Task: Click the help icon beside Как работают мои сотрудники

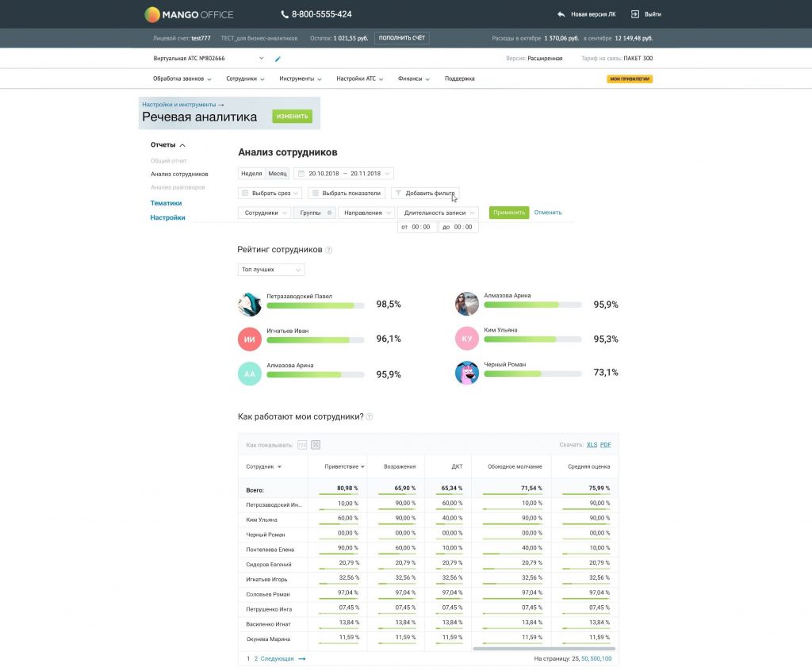Action: pyautogui.click(x=370, y=417)
